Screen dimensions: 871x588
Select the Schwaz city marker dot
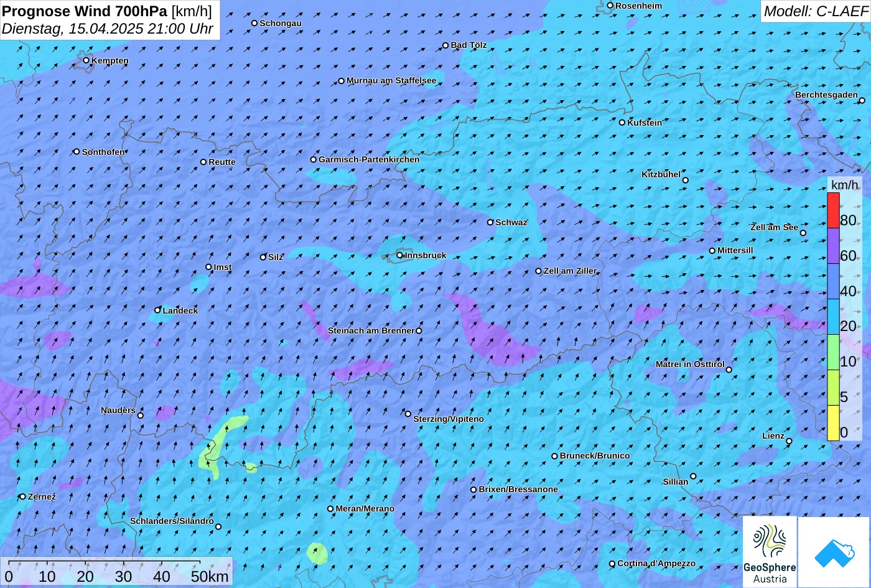point(490,222)
